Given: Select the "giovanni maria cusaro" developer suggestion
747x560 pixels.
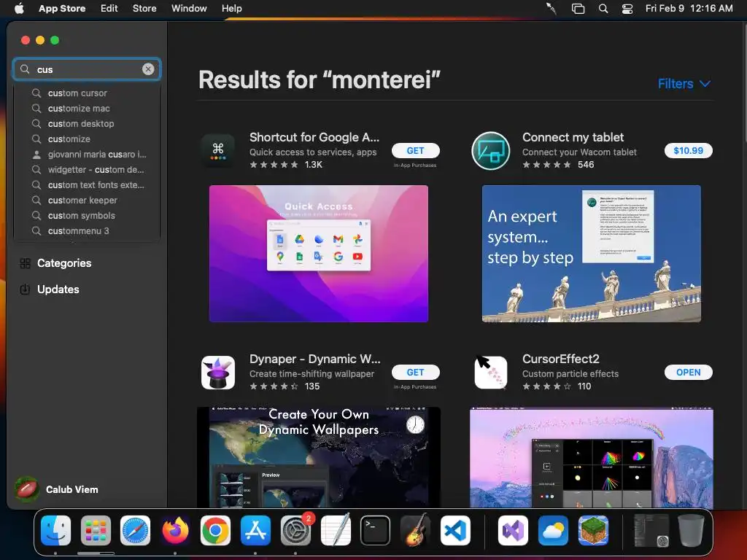Looking at the screenshot, I should click(87, 155).
